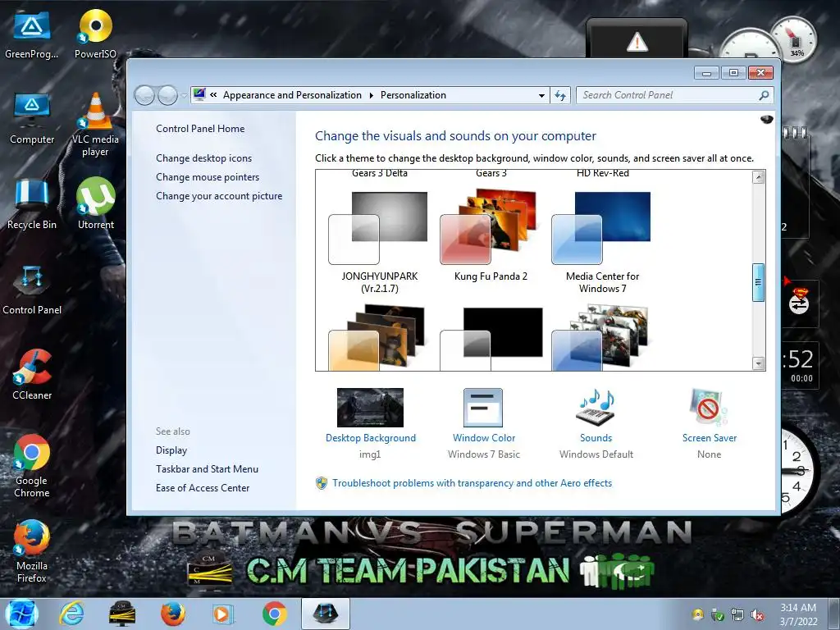The height and width of the screenshot is (630, 840).
Task: Click the Personalization breadcrumb
Action: coord(413,95)
